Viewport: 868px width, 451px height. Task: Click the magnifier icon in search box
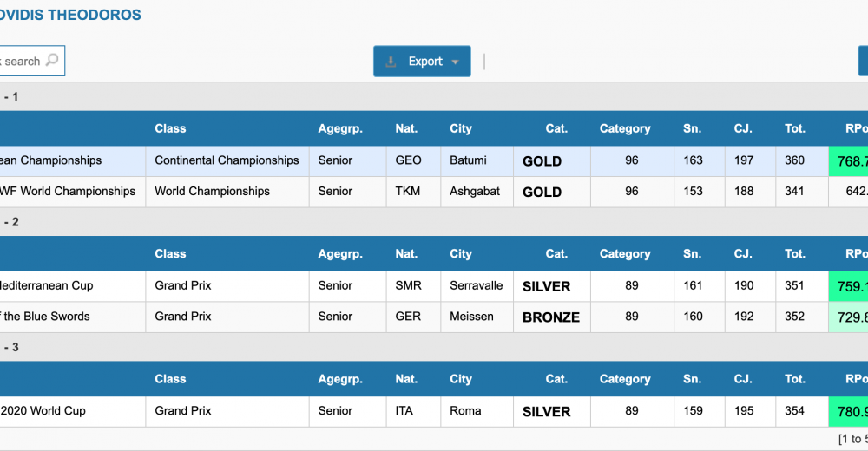point(52,61)
